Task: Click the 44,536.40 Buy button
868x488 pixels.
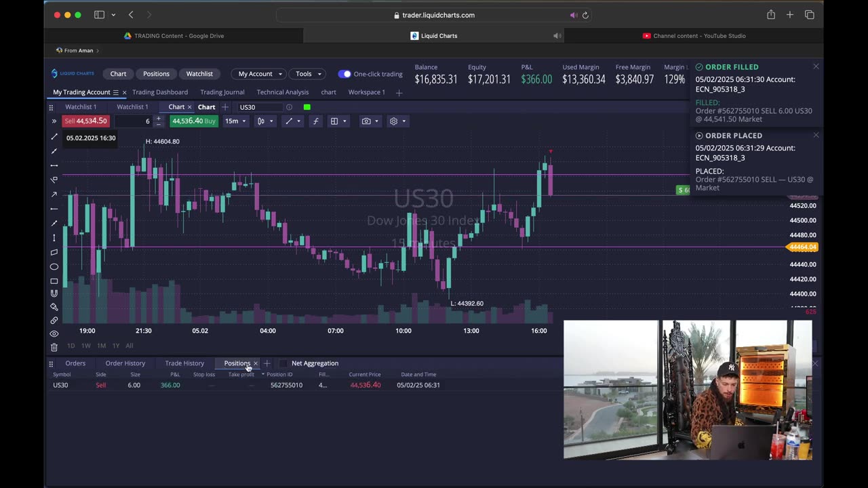Action: tap(193, 121)
